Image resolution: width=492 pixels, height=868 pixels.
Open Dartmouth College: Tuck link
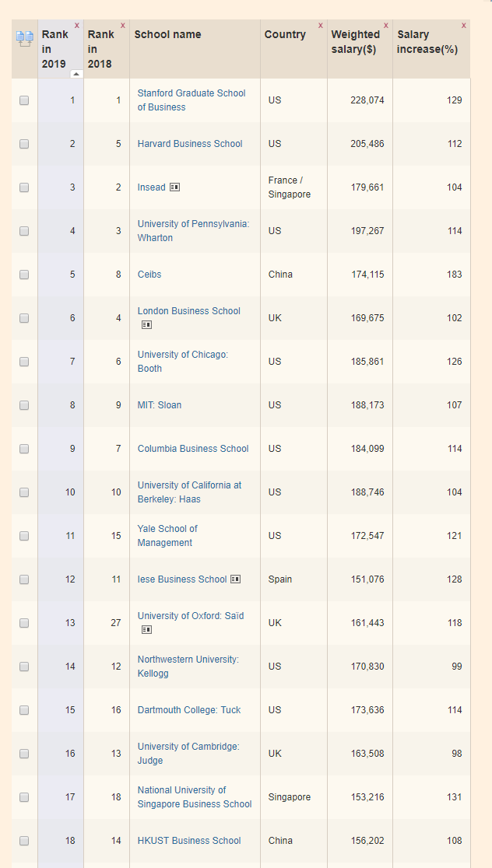(x=189, y=709)
